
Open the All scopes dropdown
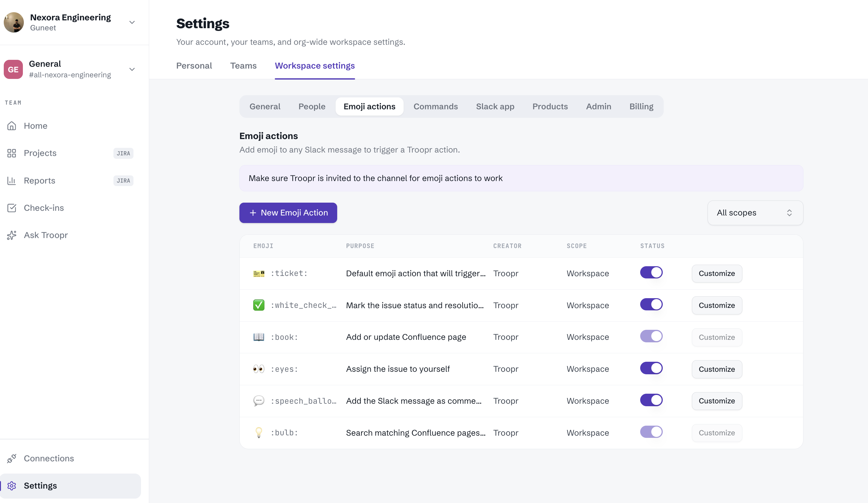click(755, 213)
